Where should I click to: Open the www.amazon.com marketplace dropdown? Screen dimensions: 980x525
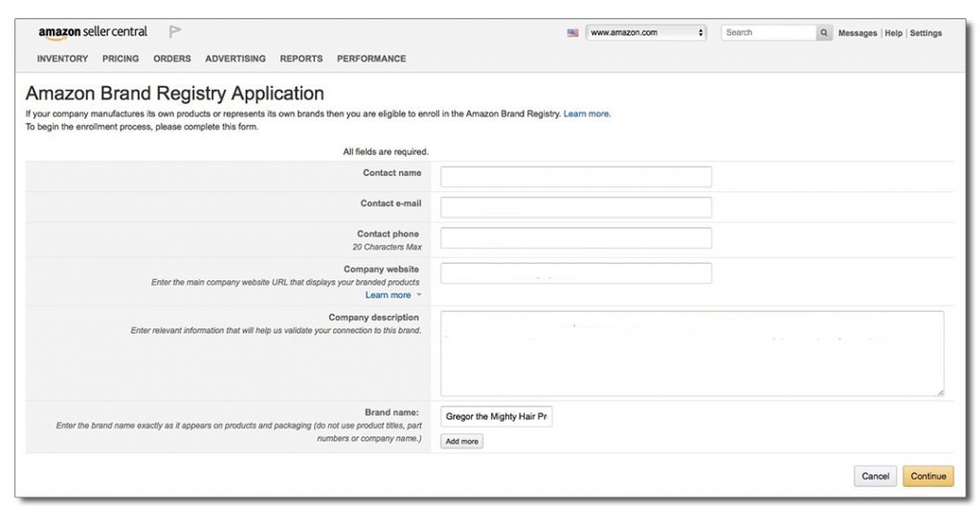point(646,33)
